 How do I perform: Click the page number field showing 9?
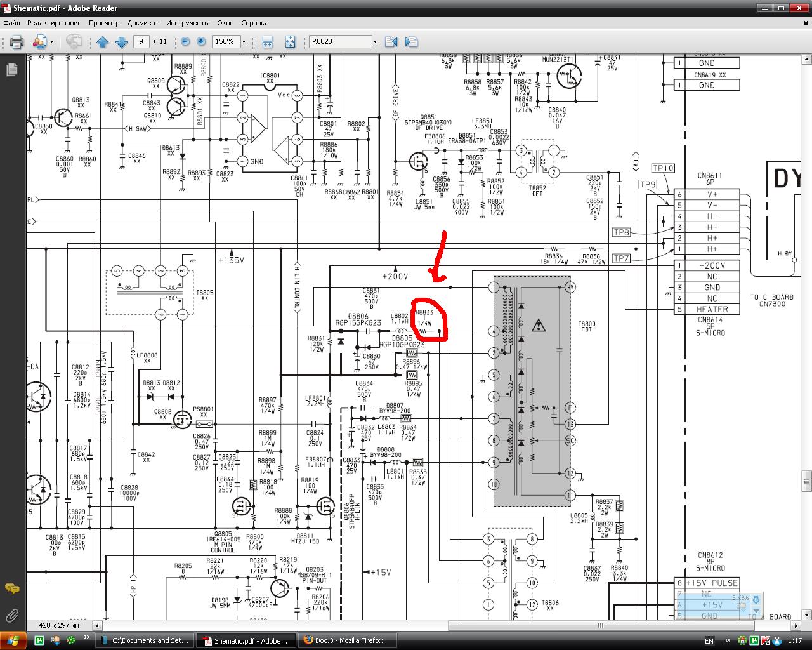click(x=141, y=41)
